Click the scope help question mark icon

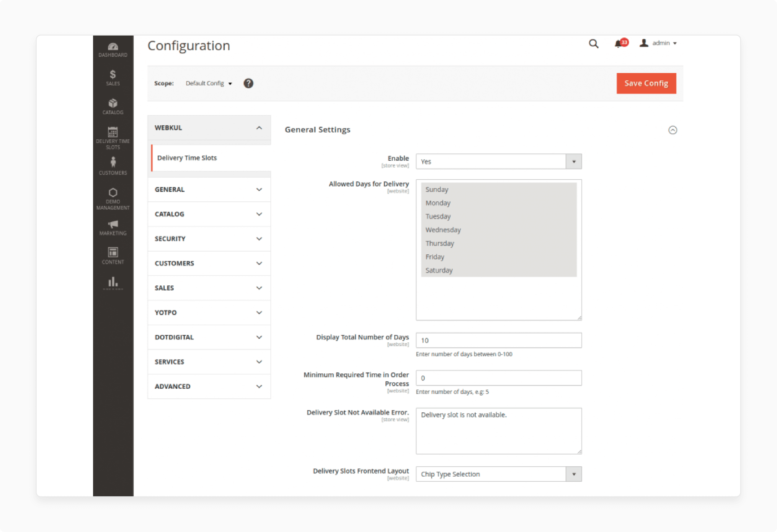[248, 83]
